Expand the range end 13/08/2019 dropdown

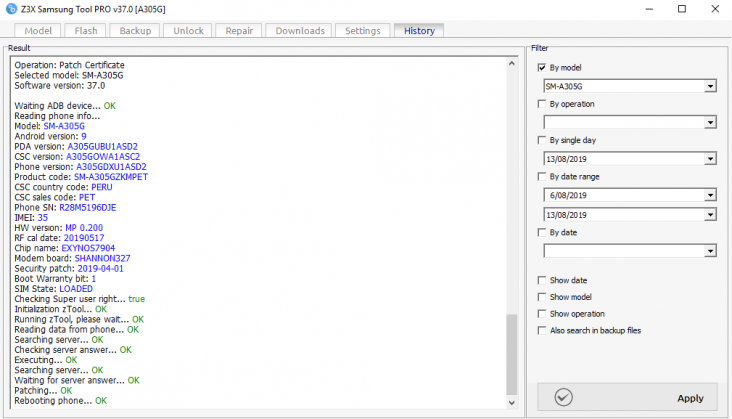pos(710,215)
